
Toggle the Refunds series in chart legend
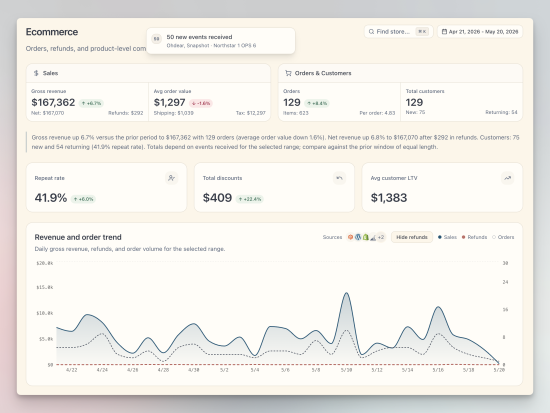click(x=474, y=237)
